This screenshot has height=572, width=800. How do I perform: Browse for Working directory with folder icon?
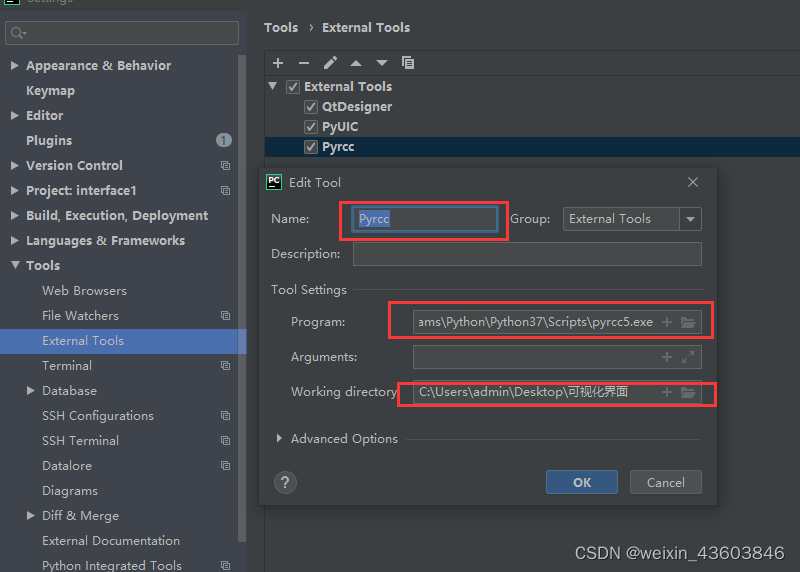pos(688,392)
